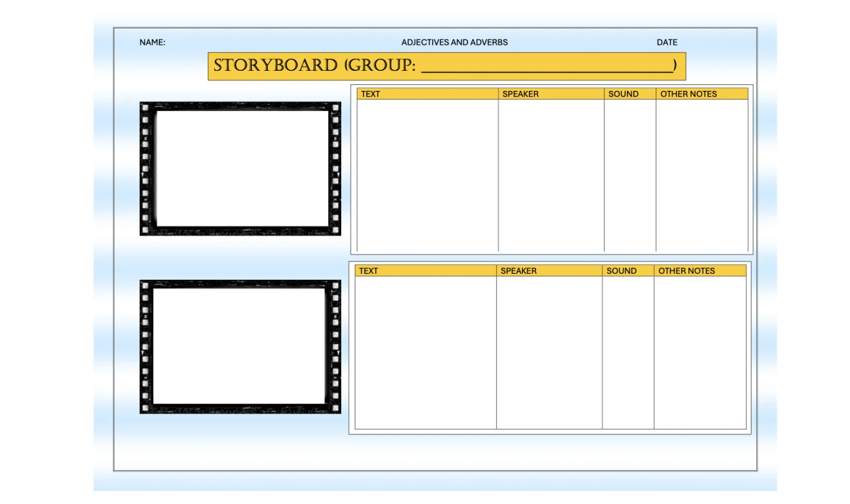The width and height of the screenshot is (850, 504).
Task: Click the empty SOUND cell in bottom table
Action: [x=627, y=352]
